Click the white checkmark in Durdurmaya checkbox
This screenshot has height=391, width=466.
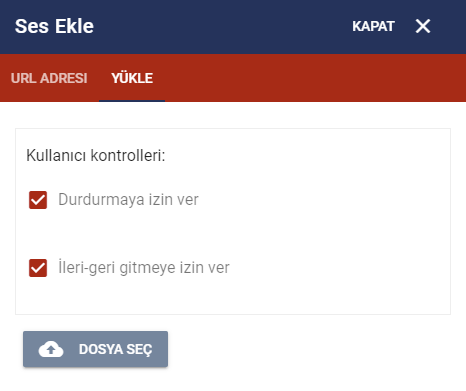(38, 200)
